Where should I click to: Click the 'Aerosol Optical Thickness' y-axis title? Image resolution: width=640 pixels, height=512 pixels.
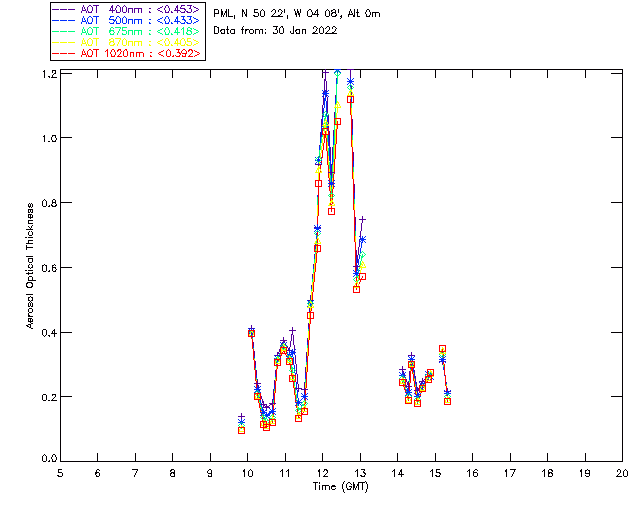pos(30,265)
